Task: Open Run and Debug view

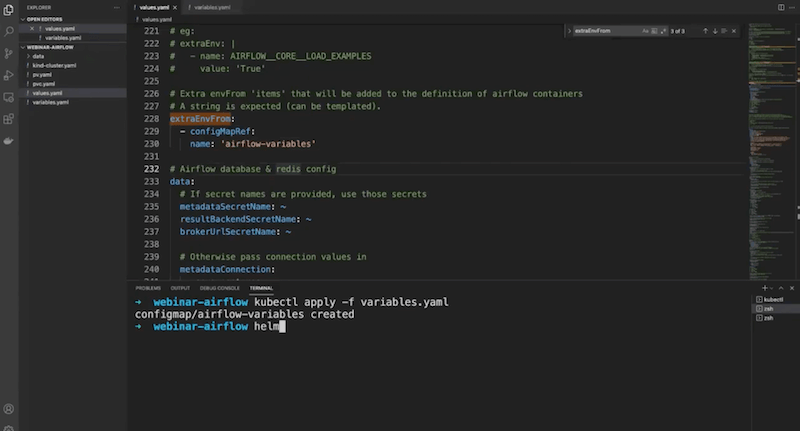Action: point(9,75)
